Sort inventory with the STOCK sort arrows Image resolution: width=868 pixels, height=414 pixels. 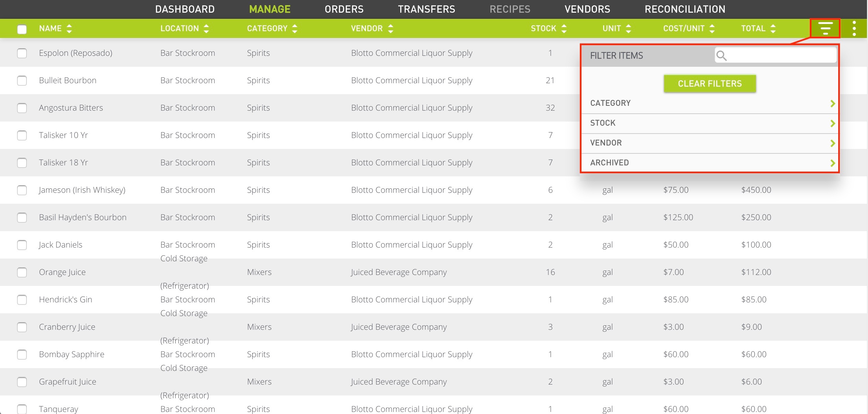tap(564, 28)
